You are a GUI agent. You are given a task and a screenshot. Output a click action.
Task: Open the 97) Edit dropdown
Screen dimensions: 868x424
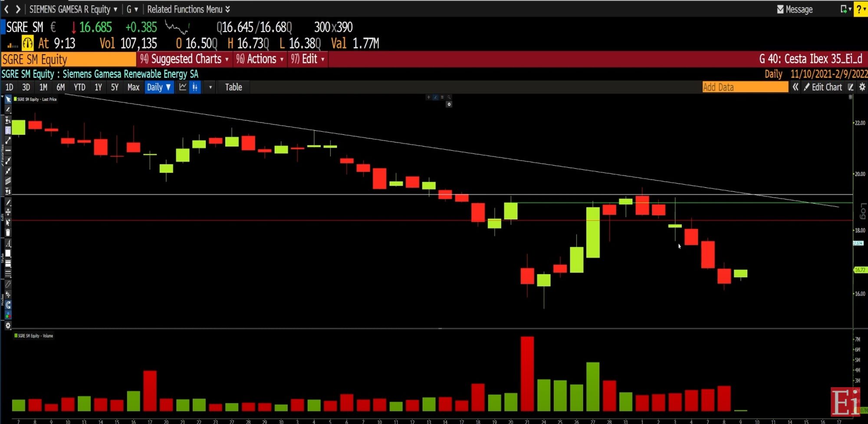308,59
